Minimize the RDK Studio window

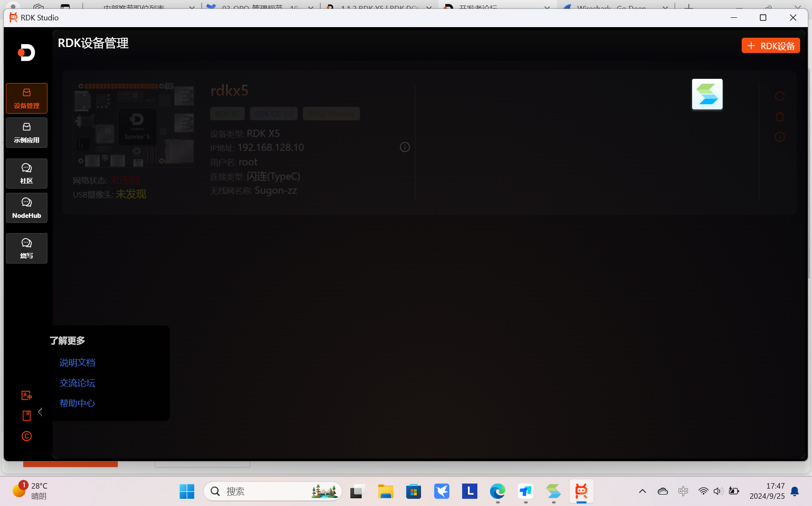(734, 17)
